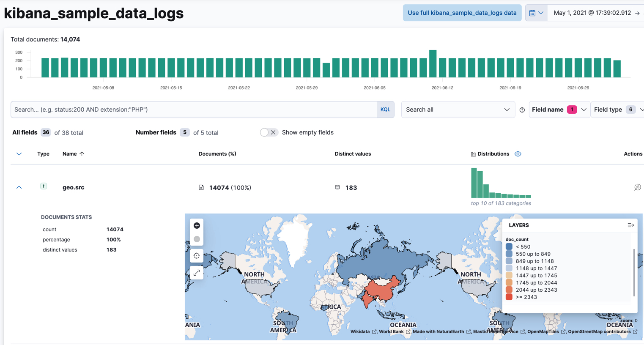Click the map zoom out button
This screenshot has width=644, height=345.
click(197, 239)
